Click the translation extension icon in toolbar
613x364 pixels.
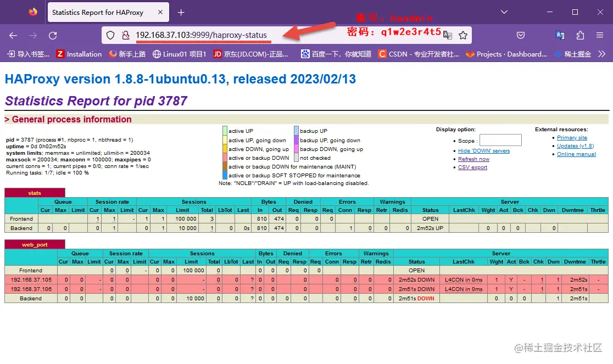coord(560,35)
